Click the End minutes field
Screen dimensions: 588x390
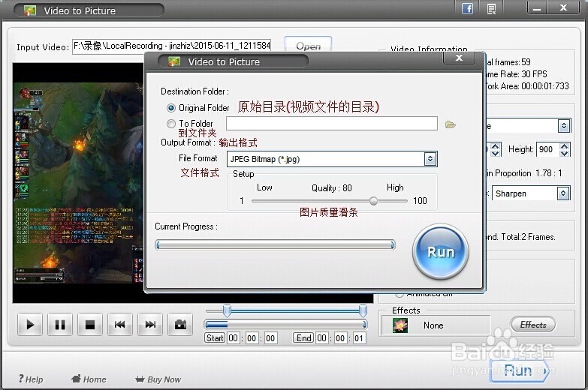340,338
